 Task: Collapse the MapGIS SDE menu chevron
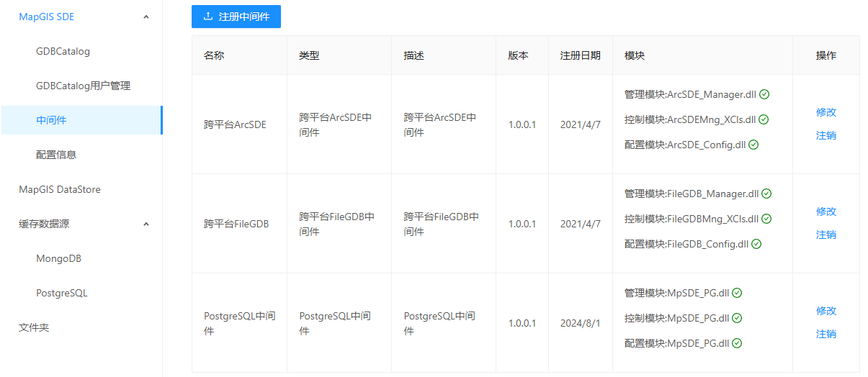pyautogui.click(x=146, y=17)
